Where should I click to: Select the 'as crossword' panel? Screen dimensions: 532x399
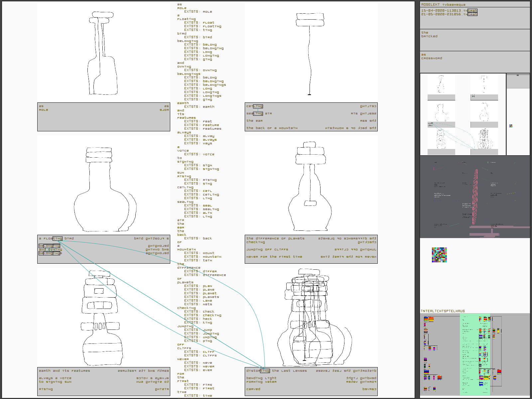[x=474, y=62]
